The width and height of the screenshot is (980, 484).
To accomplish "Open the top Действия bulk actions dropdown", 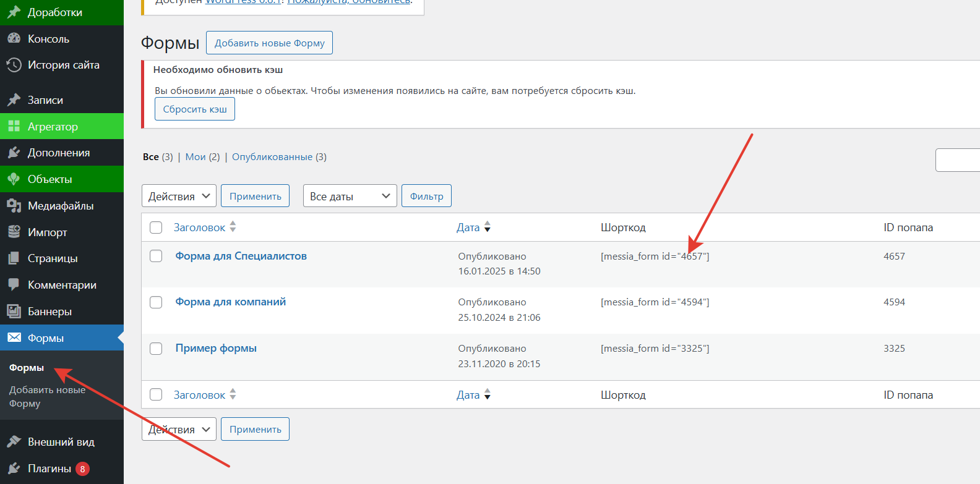I will (x=179, y=196).
